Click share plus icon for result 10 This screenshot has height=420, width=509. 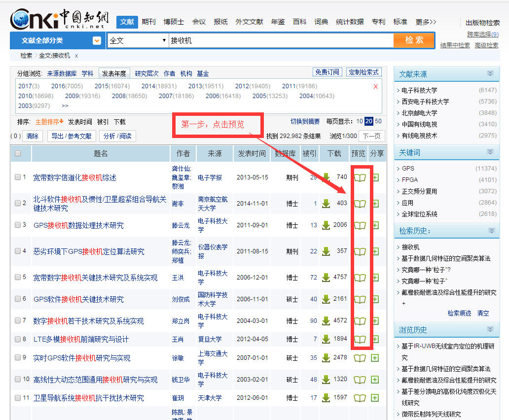tap(375, 380)
